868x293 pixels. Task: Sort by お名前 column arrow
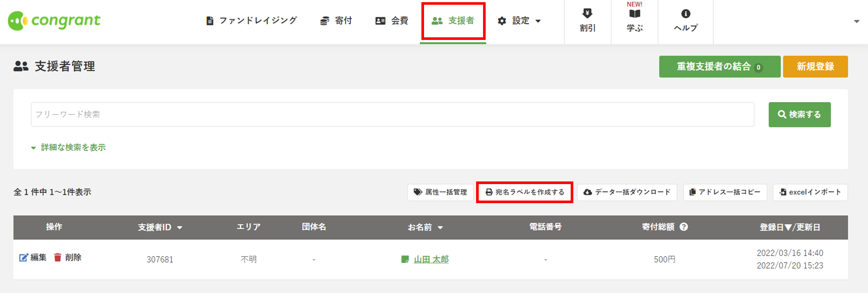point(440,227)
